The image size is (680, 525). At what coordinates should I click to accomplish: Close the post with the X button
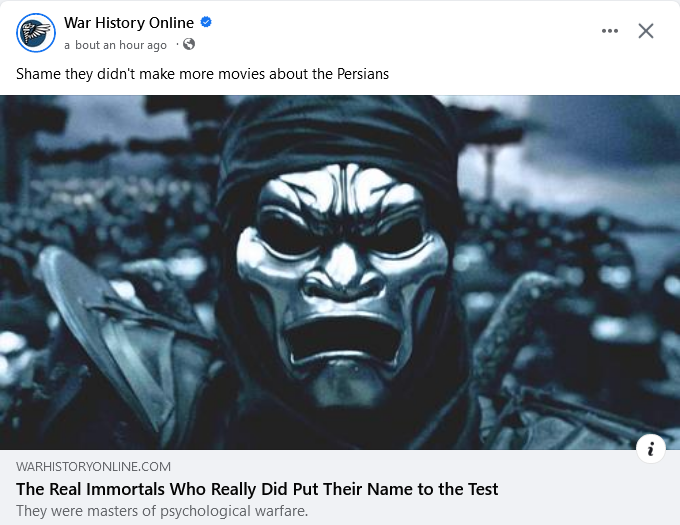pyautogui.click(x=646, y=31)
